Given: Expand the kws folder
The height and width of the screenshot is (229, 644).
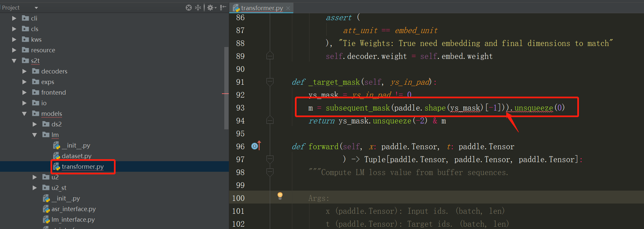Looking at the screenshot, I should point(14,39).
